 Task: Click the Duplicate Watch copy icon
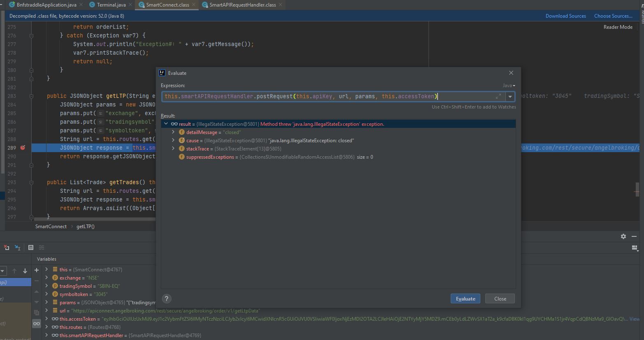point(37,313)
